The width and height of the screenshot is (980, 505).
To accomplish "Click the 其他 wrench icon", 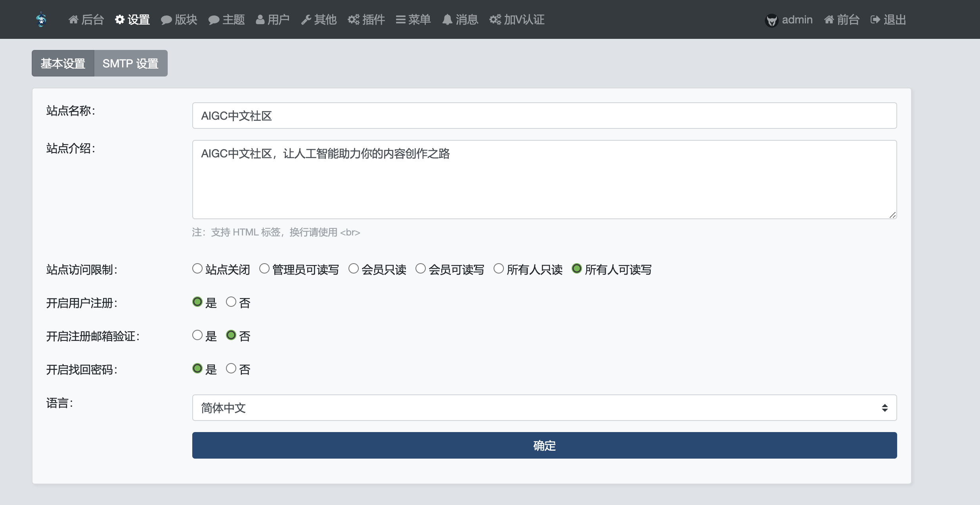I will (306, 20).
